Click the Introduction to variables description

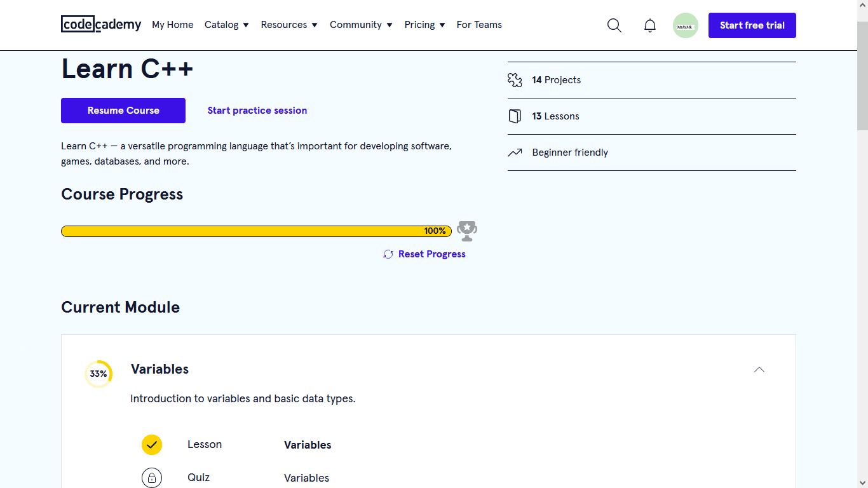pos(243,399)
